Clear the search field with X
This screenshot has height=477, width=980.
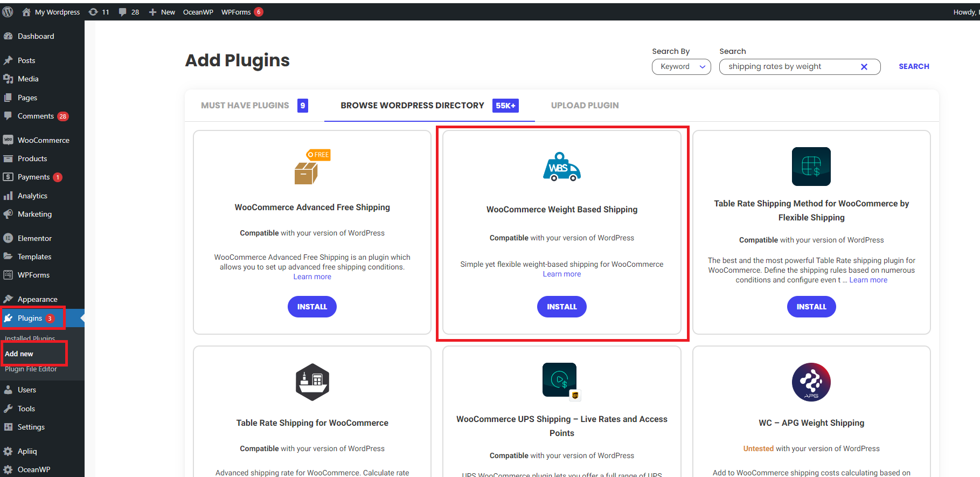coord(864,67)
